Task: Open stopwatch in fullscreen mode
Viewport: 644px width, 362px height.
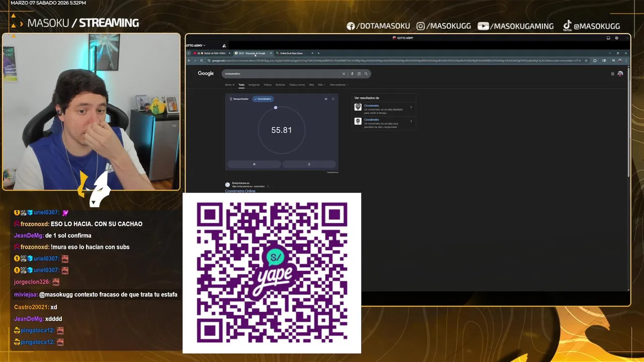Action: tap(333, 99)
